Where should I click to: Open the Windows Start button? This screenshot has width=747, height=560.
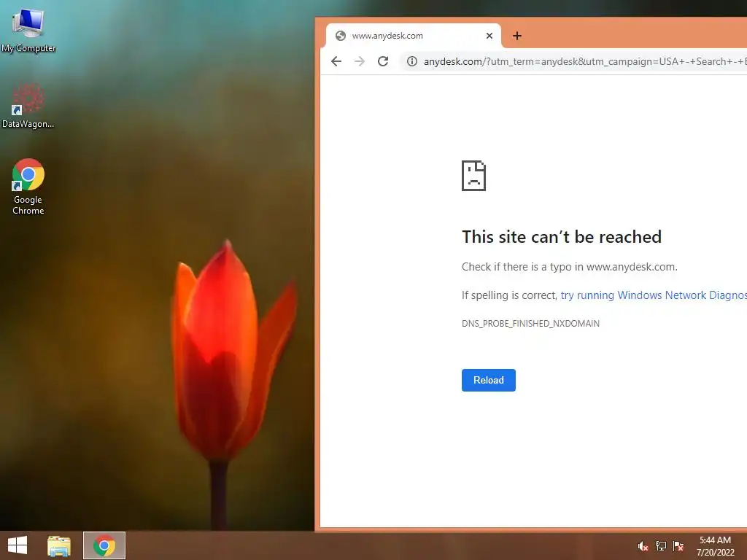[x=18, y=545]
